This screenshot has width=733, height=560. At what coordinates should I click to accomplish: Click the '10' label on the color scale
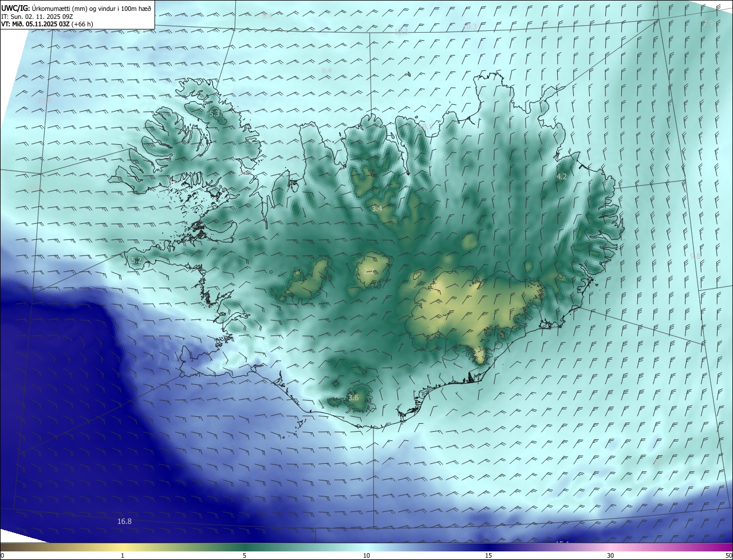(x=366, y=555)
